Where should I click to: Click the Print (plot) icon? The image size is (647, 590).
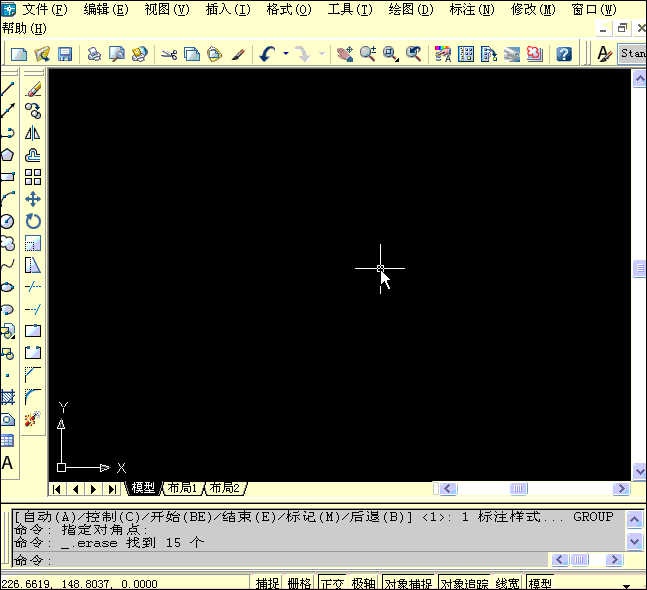pos(94,54)
